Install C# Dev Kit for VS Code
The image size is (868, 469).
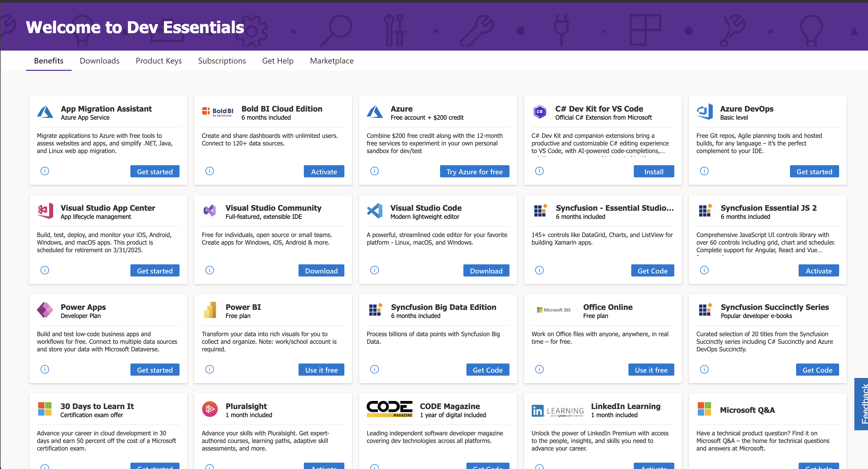[x=654, y=172]
